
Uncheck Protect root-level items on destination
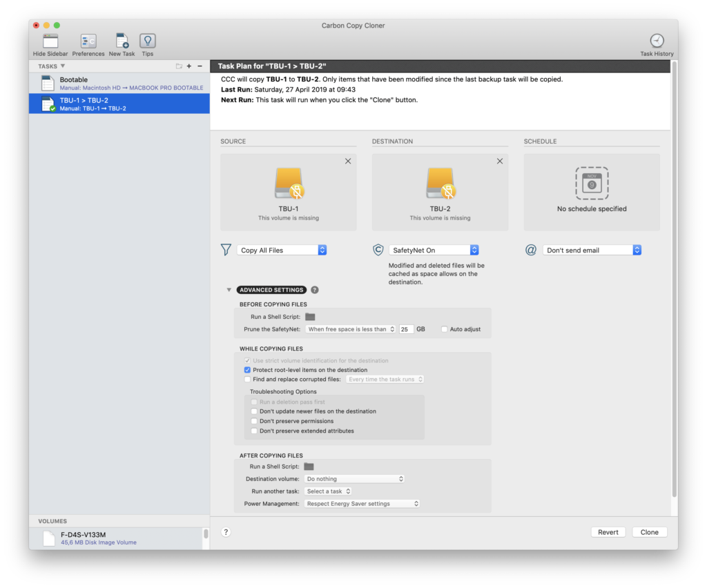tap(247, 370)
